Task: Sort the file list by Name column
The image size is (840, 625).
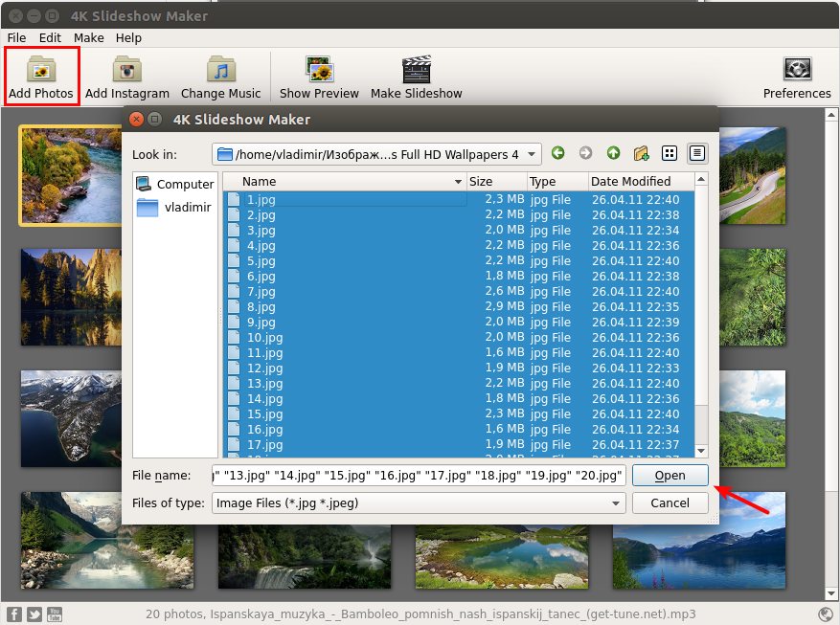Action: 345,182
